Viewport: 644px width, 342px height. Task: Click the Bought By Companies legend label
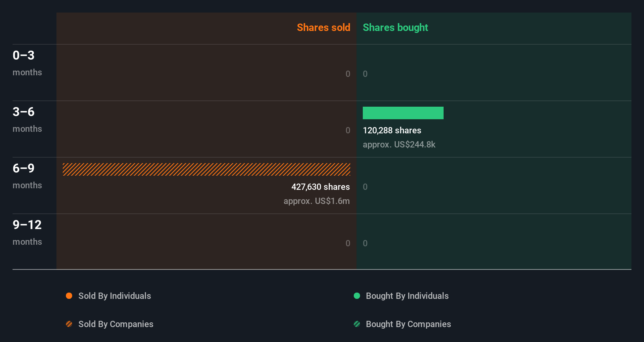(408, 324)
